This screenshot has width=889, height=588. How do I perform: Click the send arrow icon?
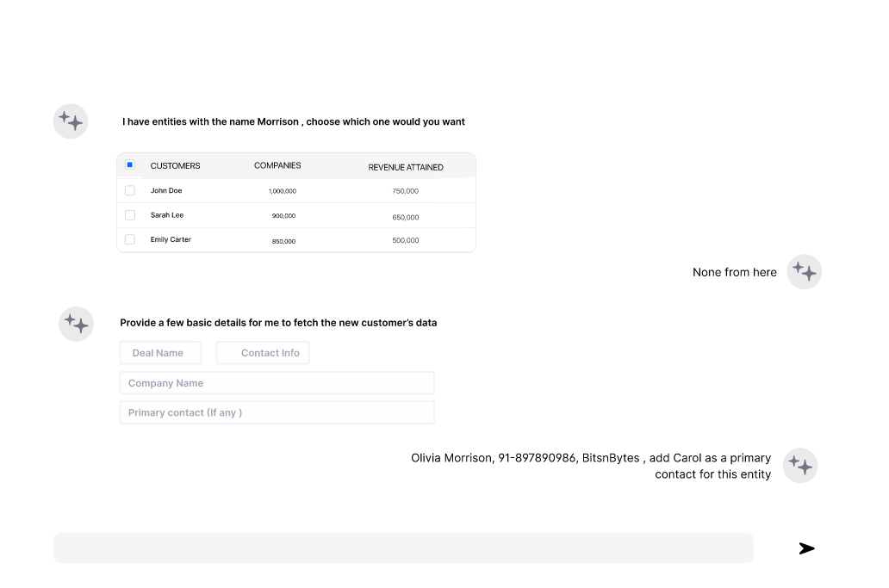(x=807, y=548)
